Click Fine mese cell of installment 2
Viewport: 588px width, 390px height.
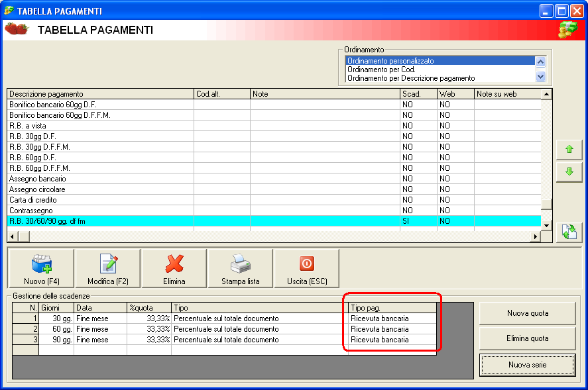[101, 329]
